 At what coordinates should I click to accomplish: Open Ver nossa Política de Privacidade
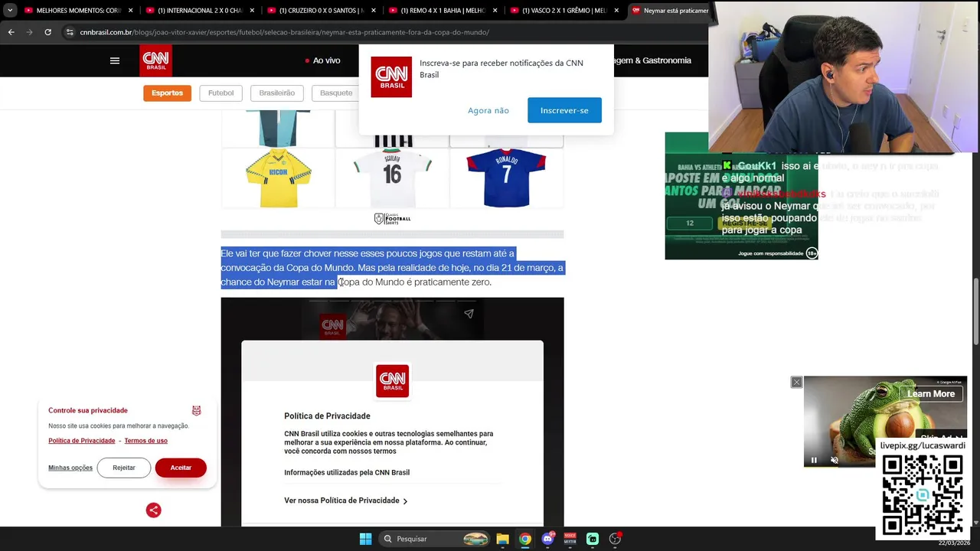click(346, 500)
